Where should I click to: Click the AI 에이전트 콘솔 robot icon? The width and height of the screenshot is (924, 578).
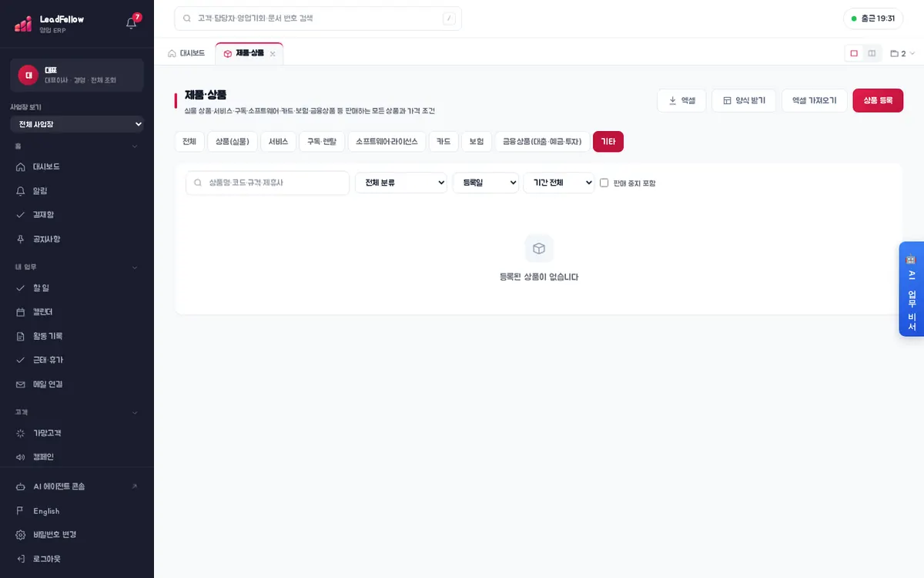coord(21,486)
